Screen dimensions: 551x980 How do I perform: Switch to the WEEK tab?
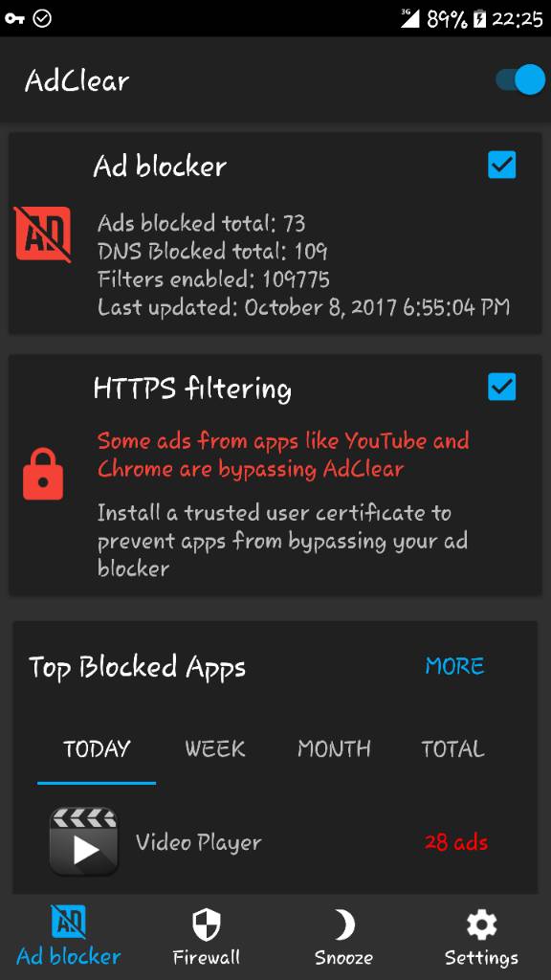click(x=215, y=748)
